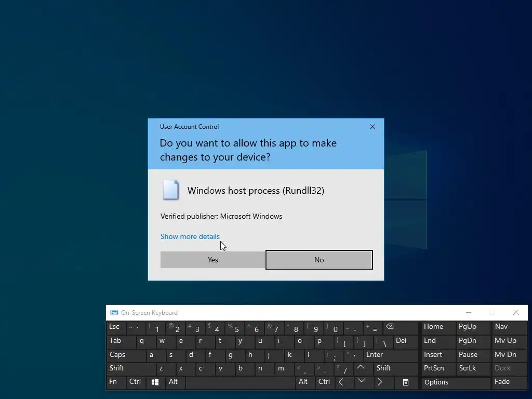Click the tilde backtick key
This screenshot has height=399, width=532.
pos(136,328)
